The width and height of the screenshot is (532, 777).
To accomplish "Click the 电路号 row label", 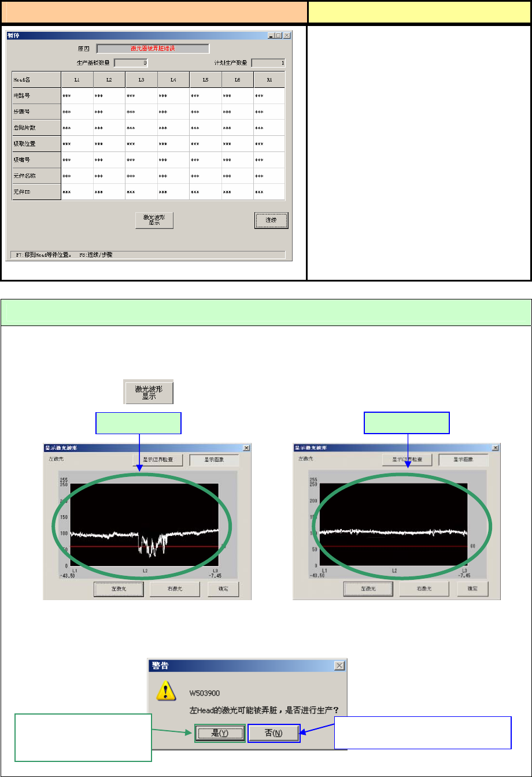I will pos(36,96).
